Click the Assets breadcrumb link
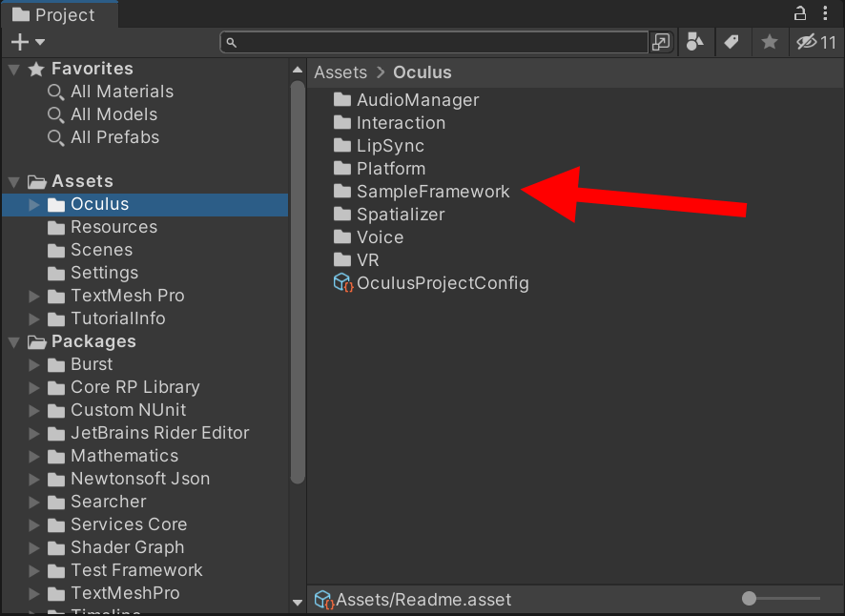Image resolution: width=845 pixels, height=616 pixels. click(340, 72)
